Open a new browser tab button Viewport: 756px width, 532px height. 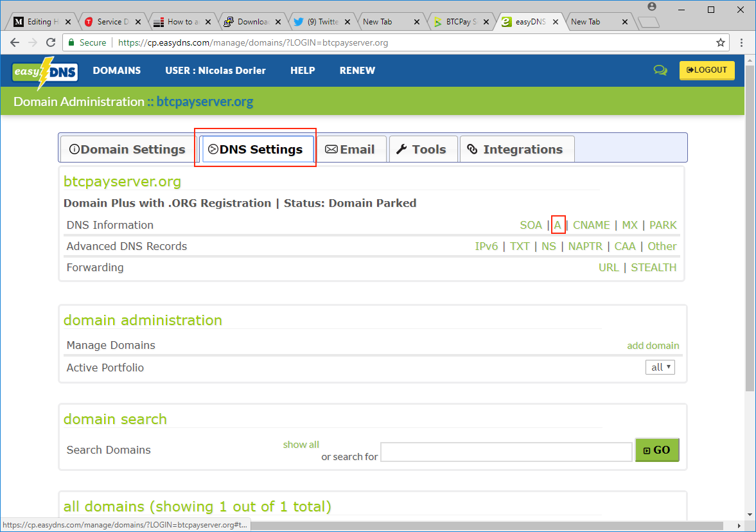(x=649, y=22)
